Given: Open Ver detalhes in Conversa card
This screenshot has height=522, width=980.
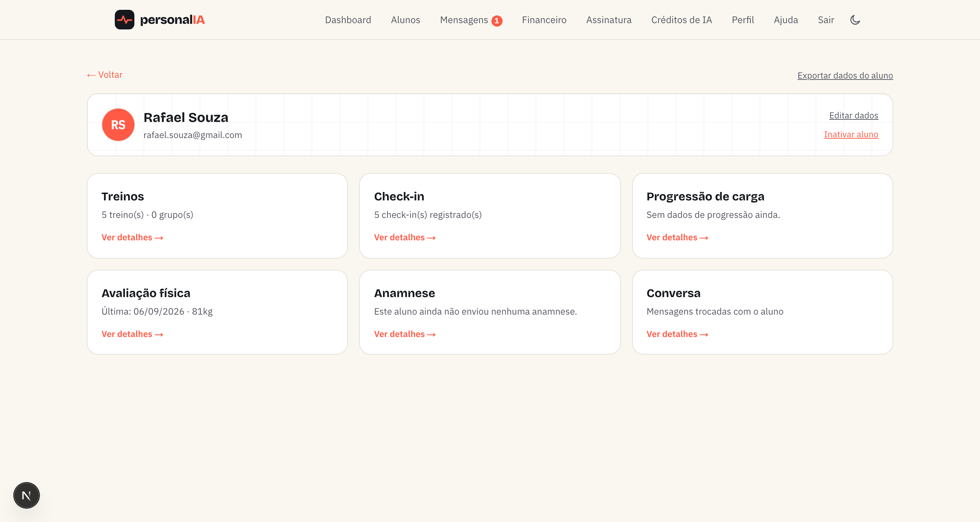Looking at the screenshot, I should pos(677,334).
